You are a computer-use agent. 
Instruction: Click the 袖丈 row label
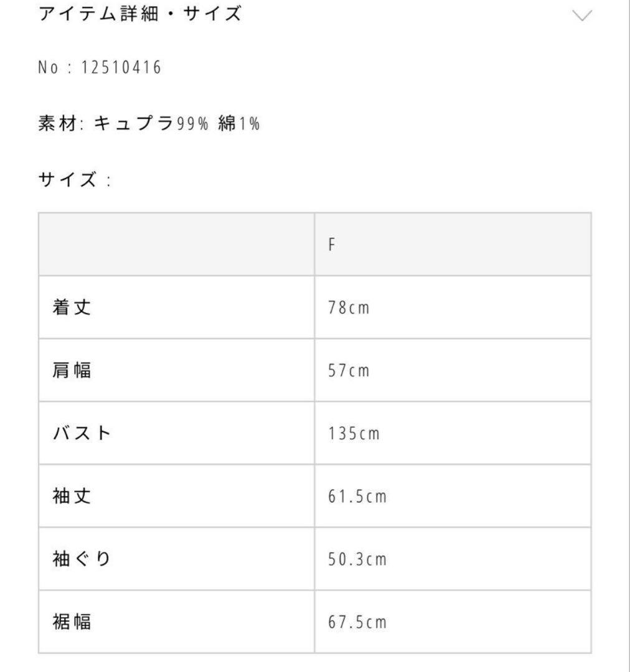click(72, 496)
